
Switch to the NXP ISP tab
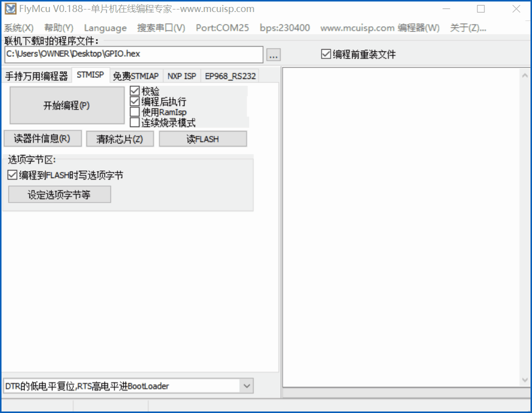click(x=182, y=75)
